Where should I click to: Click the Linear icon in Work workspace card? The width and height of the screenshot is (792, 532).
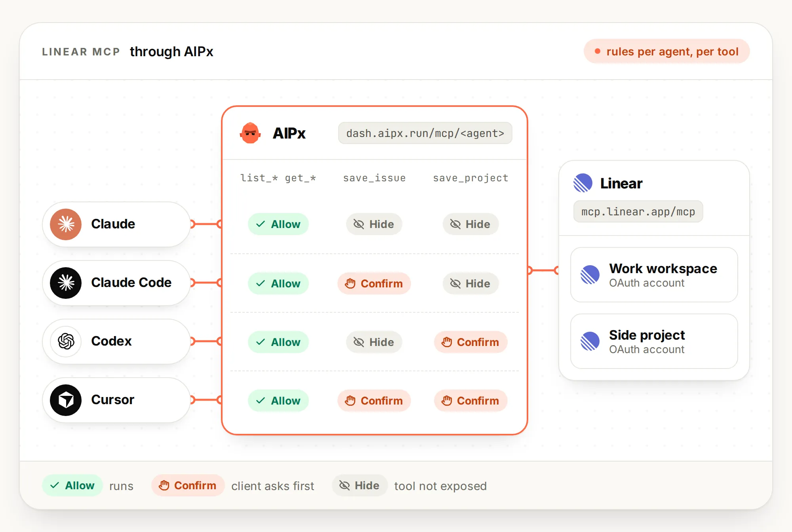[x=590, y=275]
